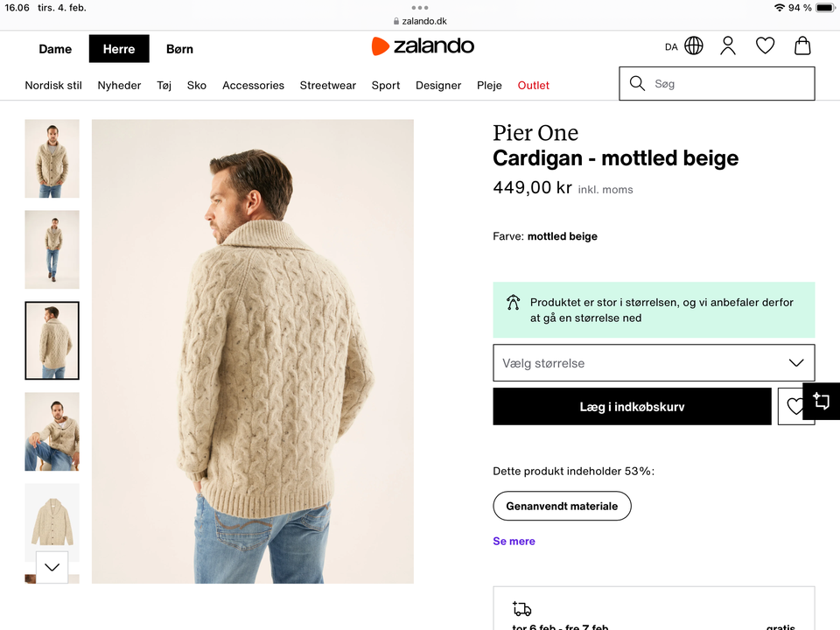Click the Se mere link

point(514,541)
